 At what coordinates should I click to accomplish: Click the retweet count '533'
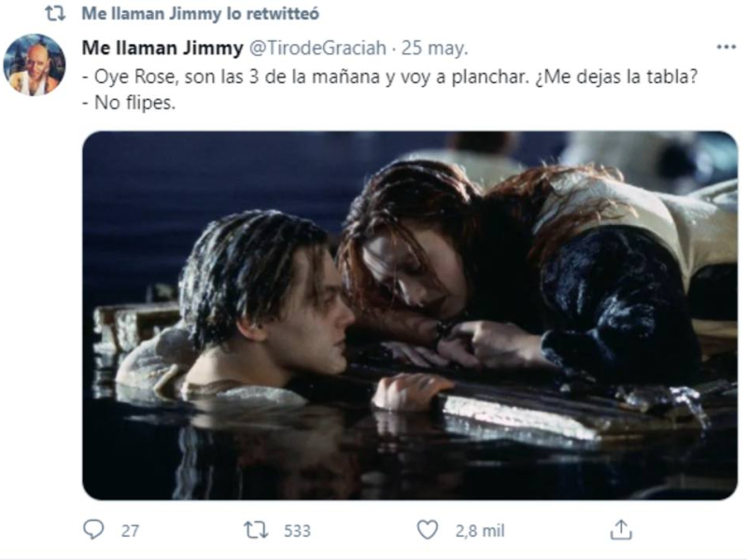click(x=296, y=530)
